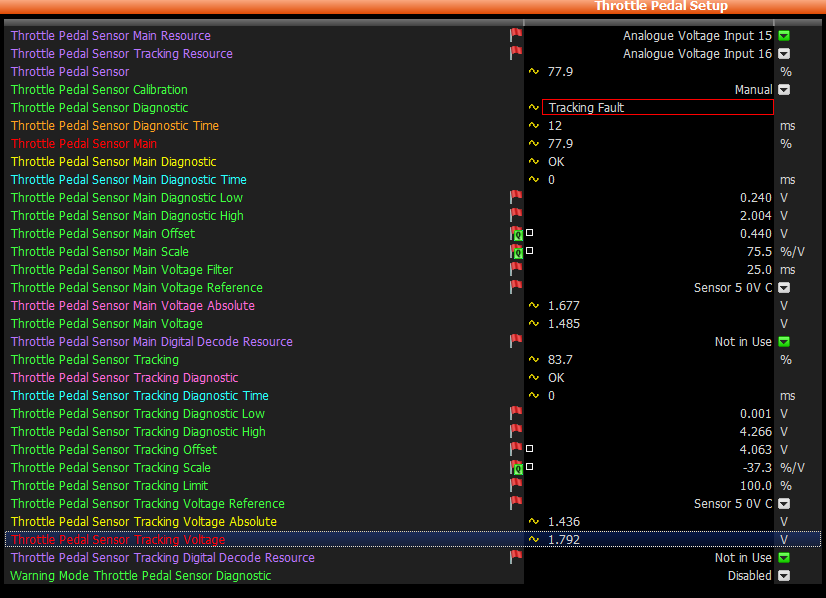Toggle the small checkbox on Main Offset row
Viewport: 826px width, 598px height.
(530, 233)
